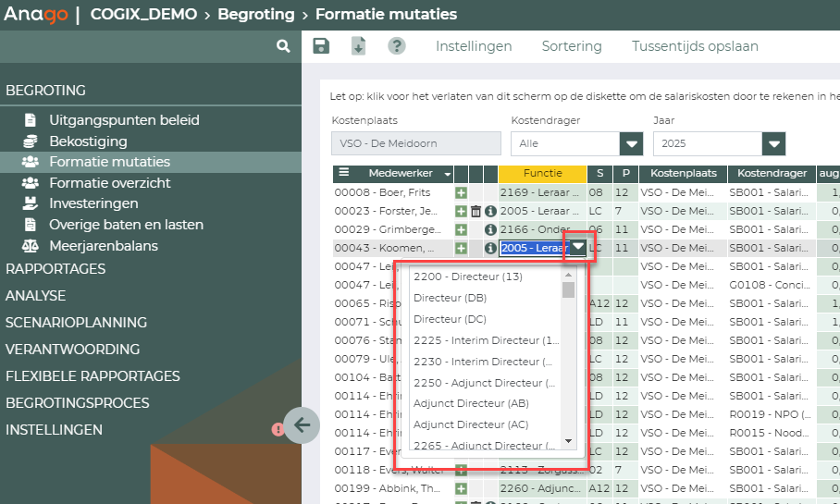Open the Kostendrager dropdown

pos(631,143)
